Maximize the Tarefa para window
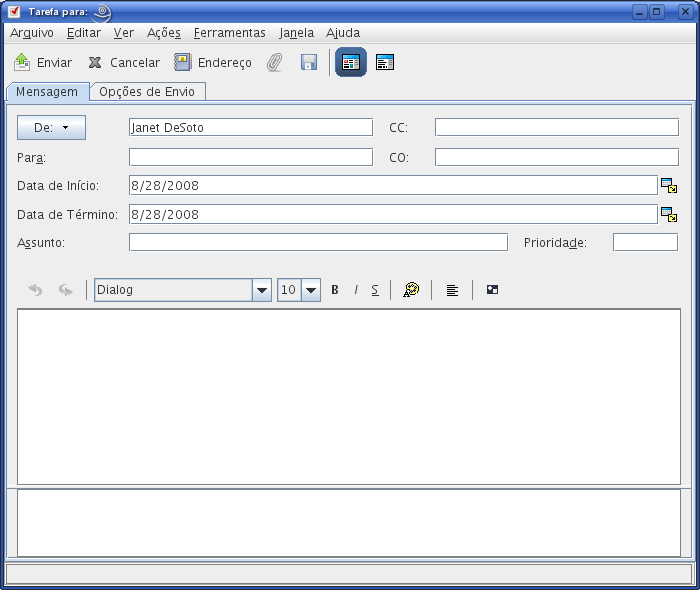Viewport: 700px width, 590px height. (657, 12)
